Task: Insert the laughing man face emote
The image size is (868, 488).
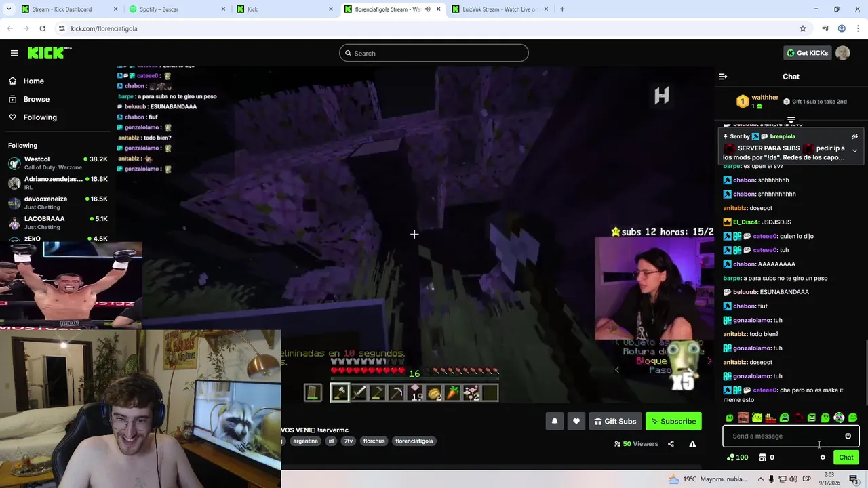Action: 743,418
